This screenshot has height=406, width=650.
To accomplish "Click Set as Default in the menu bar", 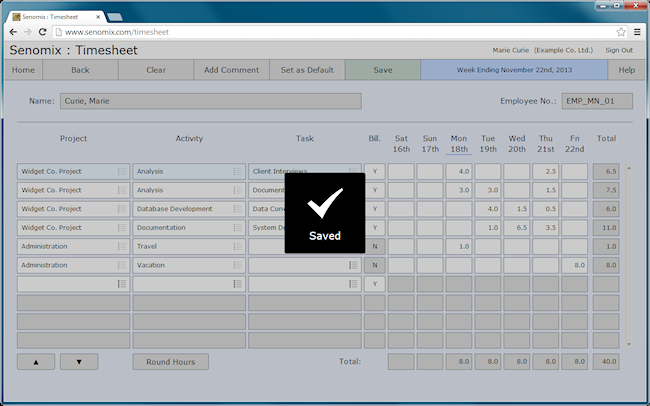I will pyautogui.click(x=307, y=70).
